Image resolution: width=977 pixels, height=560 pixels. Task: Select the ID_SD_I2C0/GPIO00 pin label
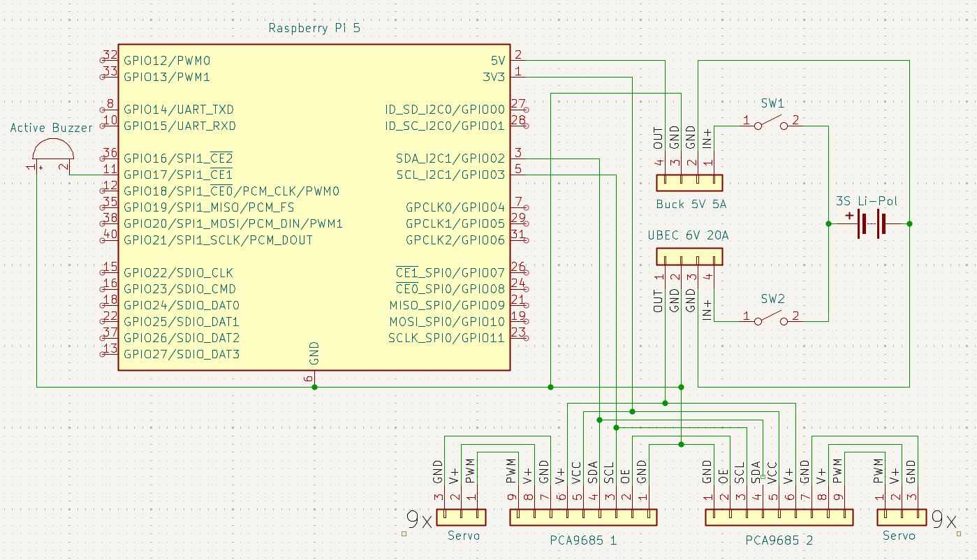445,110
